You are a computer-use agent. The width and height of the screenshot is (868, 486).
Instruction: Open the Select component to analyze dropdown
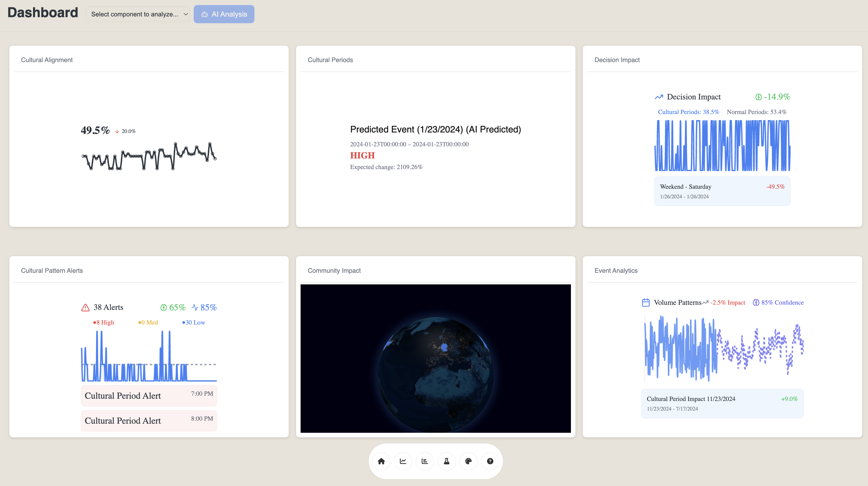138,14
